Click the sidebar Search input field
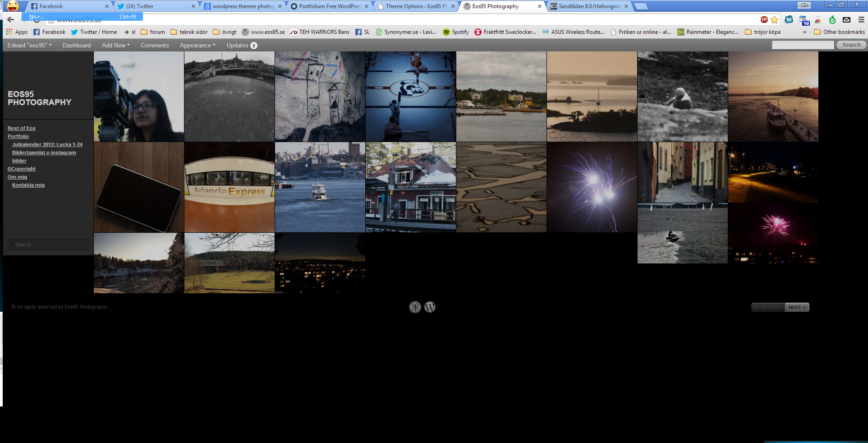Image resolution: width=868 pixels, height=443 pixels. [x=48, y=245]
